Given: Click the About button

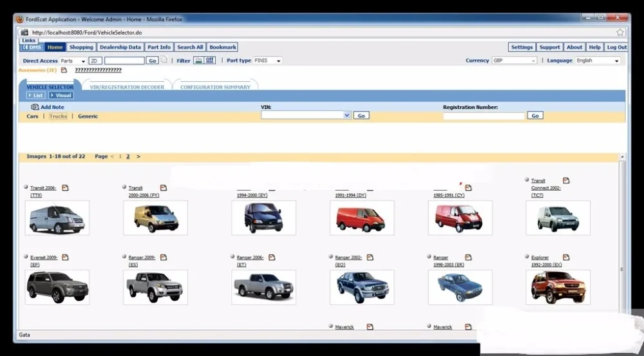Looking at the screenshot, I should click(574, 47).
